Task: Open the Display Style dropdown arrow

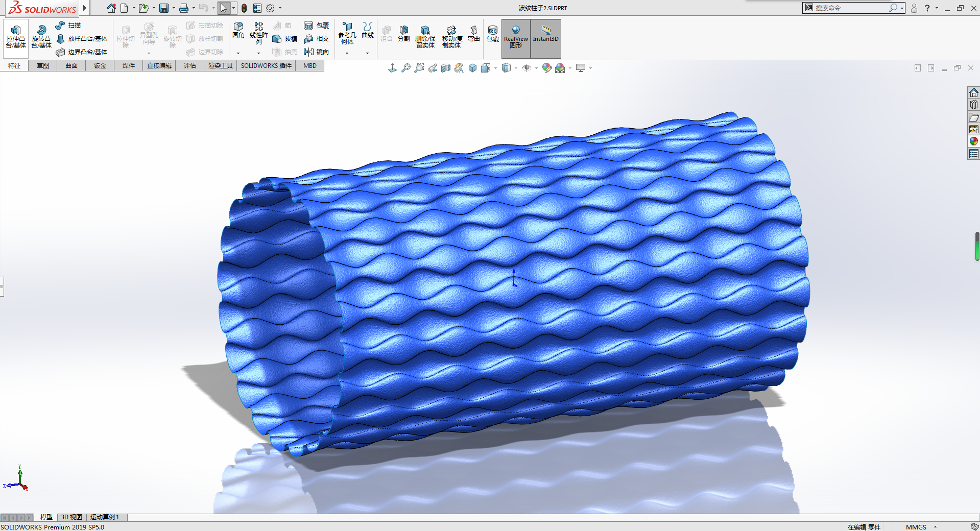Action: pyautogui.click(x=516, y=68)
